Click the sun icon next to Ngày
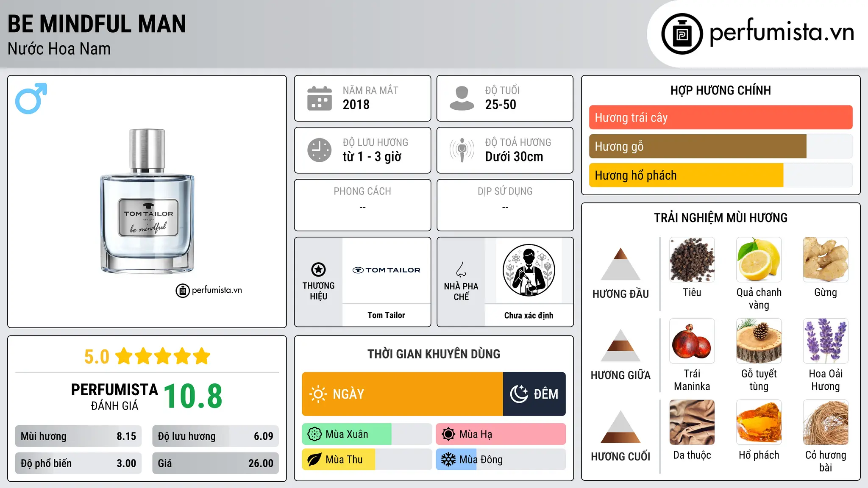The height and width of the screenshot is (488, 868). (318, 394)
